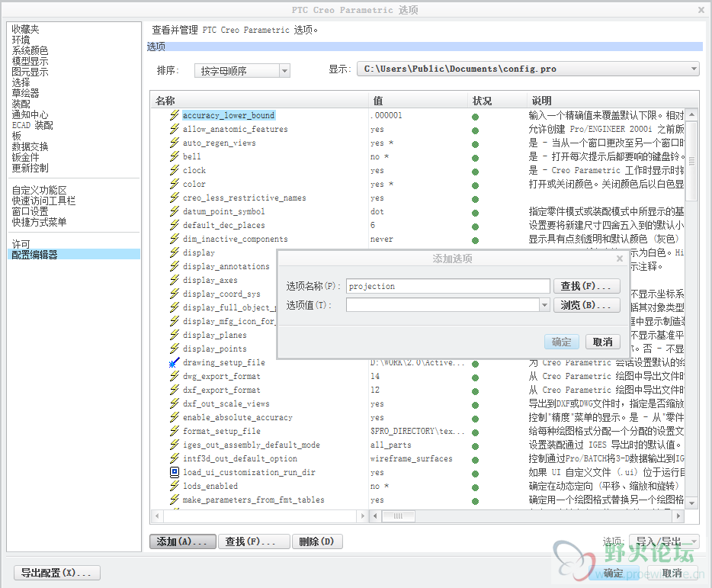Screen dimensions: 712x588
Task: Click lightning icon beside allow_anatomic_features
Action: (175, 129)
